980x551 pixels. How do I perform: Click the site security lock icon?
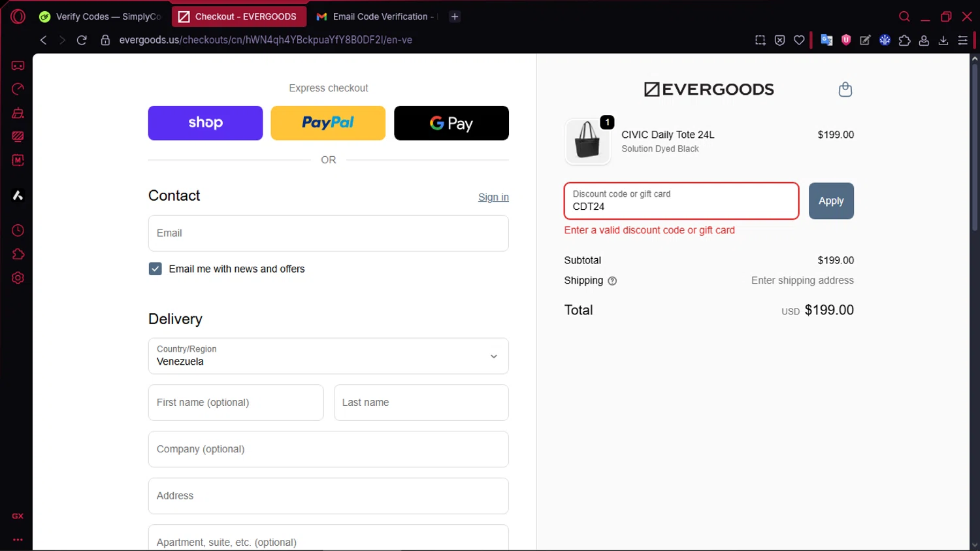(105, 40)
